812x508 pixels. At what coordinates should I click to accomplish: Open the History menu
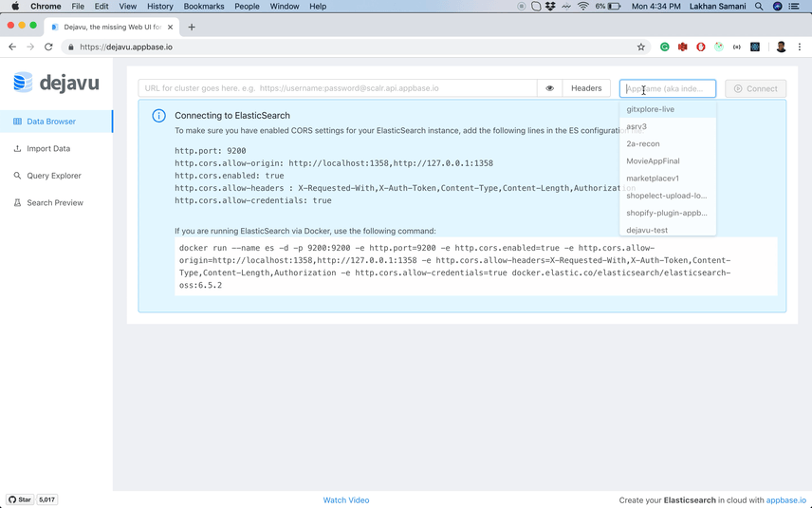coord(160,7)
